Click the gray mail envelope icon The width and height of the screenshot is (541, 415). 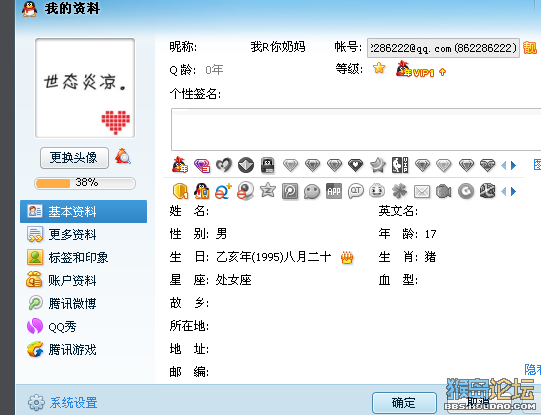pyautogui.click(x=422, y=191)
